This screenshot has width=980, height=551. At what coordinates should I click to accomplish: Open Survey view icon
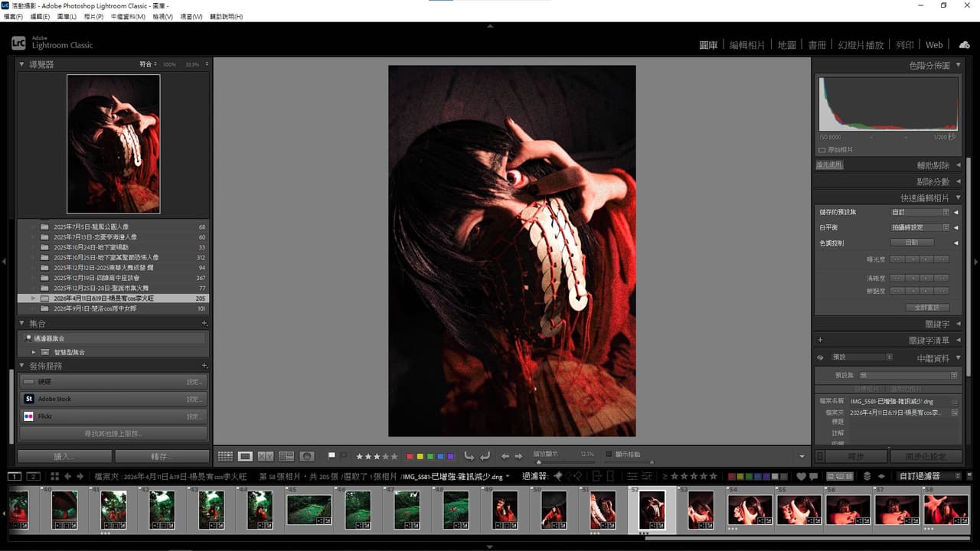click(x=286, y=456)
